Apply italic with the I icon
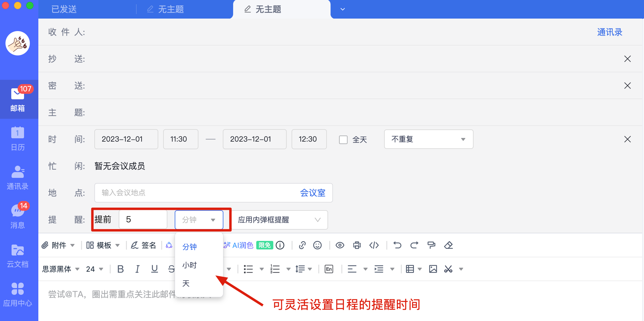 (x=138, y=269)
